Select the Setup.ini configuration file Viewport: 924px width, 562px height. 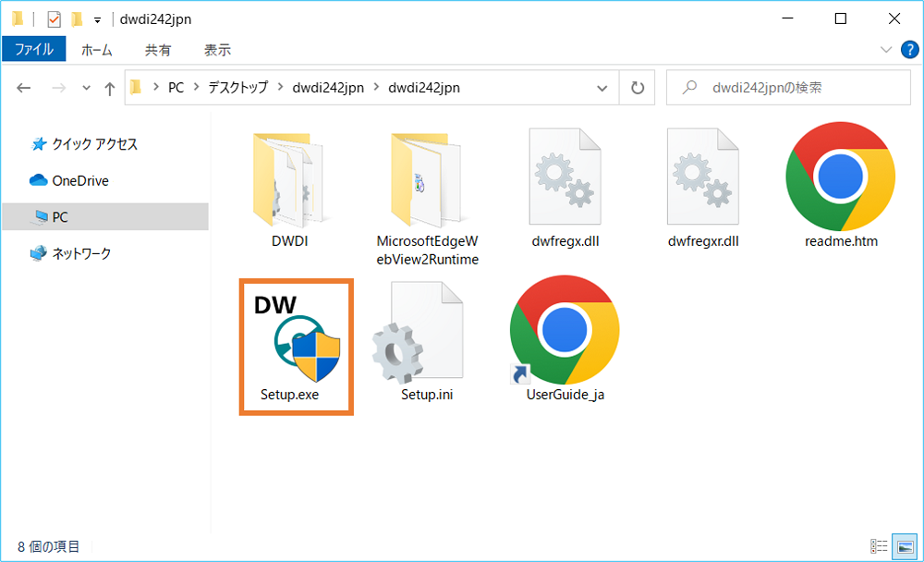pos(427,342)
